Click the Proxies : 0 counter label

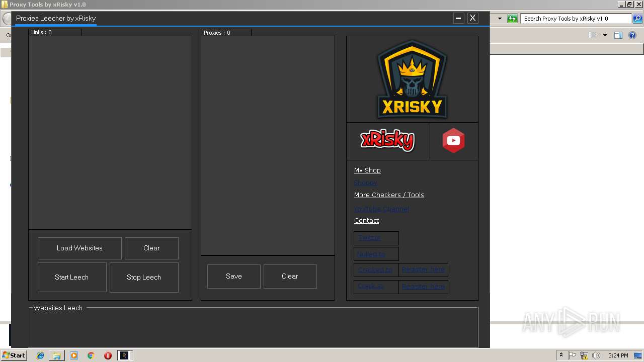217,33
